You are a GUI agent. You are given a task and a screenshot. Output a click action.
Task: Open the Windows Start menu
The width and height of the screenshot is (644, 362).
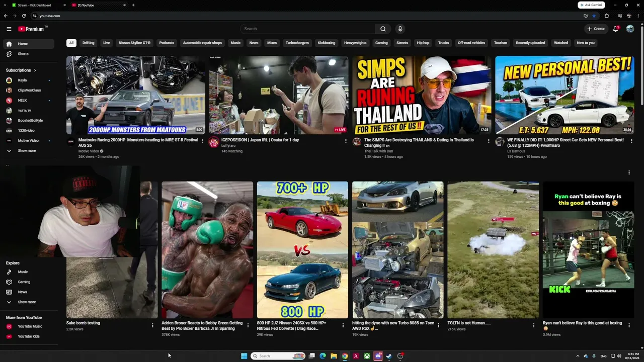tap(244, 356)
